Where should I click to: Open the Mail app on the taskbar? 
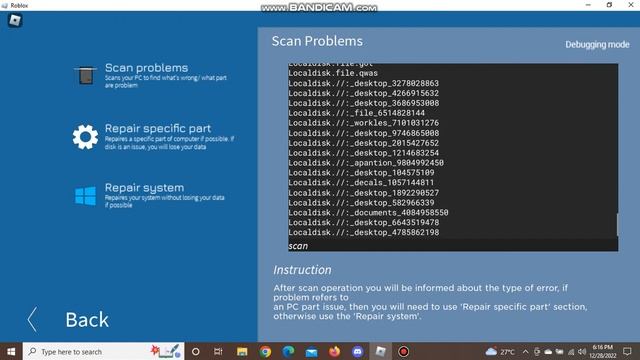click(311, 351)
